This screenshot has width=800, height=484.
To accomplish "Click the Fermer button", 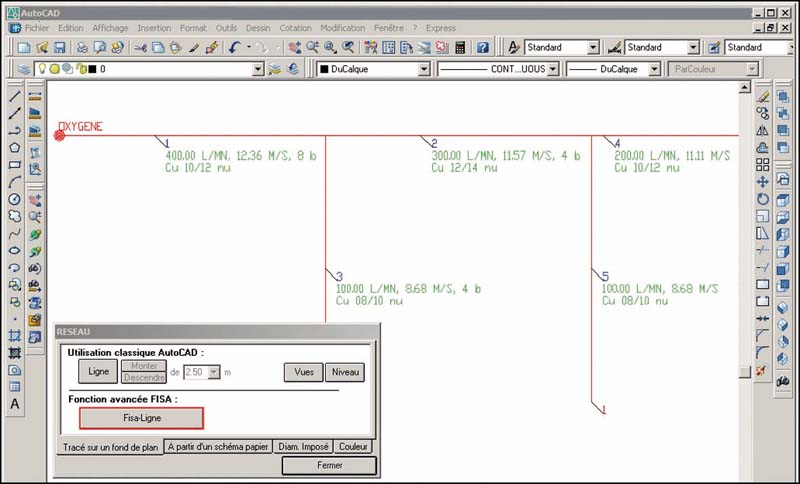I will [x=328, y=465].
